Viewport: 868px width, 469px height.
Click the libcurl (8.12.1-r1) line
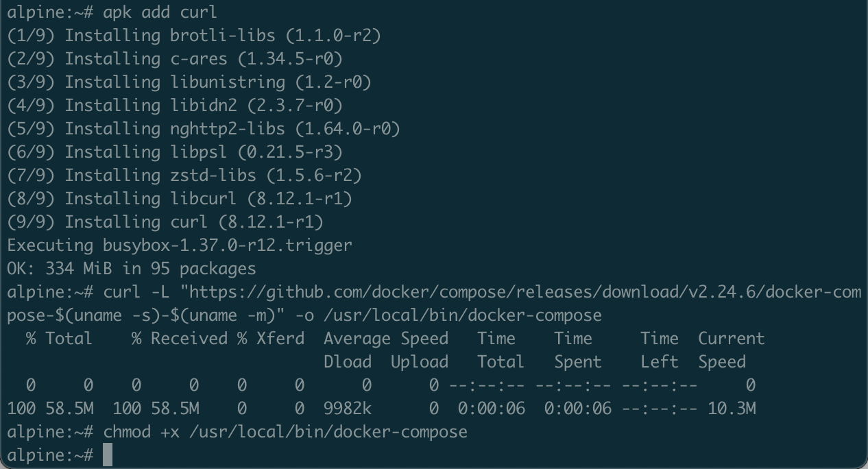179,198
